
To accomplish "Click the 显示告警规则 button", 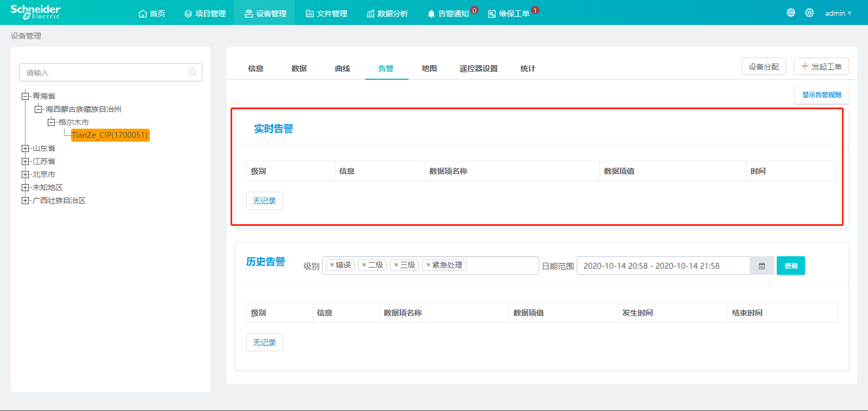I will (x=821, y=94).
